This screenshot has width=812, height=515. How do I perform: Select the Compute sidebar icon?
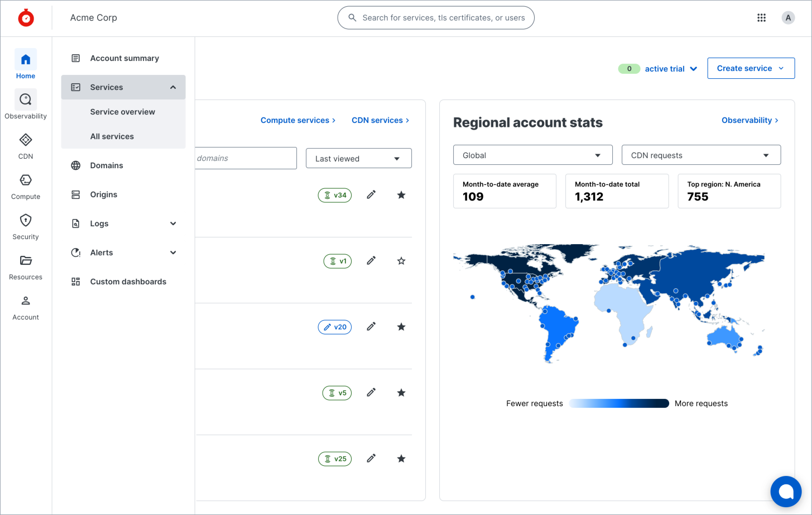25,184
